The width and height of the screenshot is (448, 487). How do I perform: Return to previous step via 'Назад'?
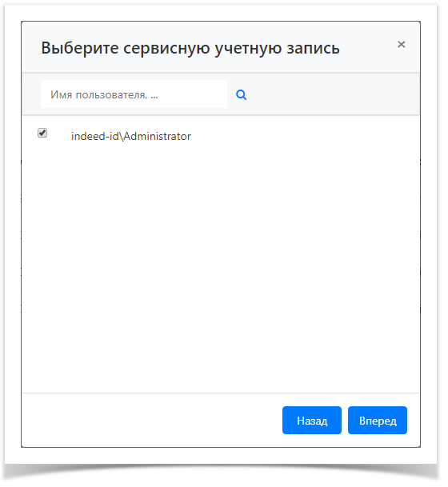click(312, 420)
